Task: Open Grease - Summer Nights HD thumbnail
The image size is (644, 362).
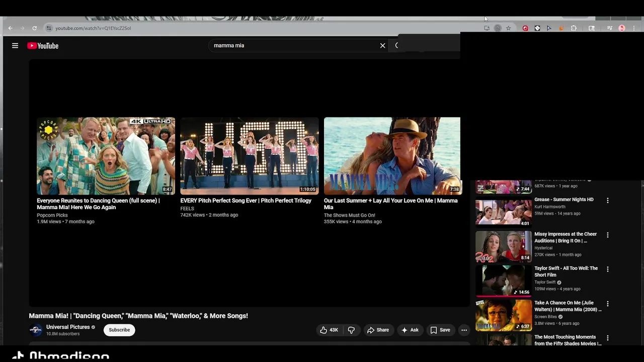Action: (504, 213)
